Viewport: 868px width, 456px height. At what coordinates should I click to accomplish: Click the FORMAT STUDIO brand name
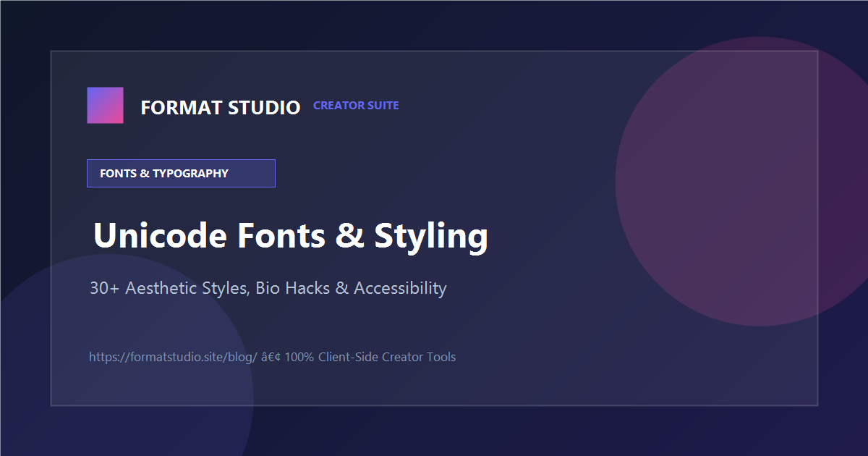(x=221, y=108)
